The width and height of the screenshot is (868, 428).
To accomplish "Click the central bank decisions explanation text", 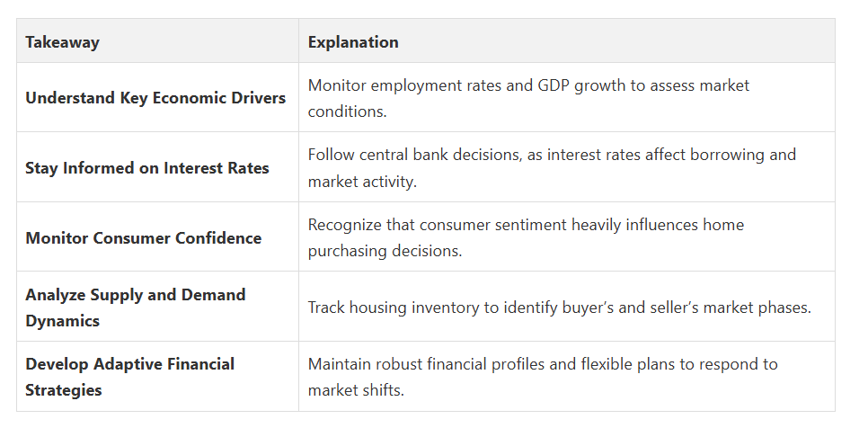I will coord(552,168).
